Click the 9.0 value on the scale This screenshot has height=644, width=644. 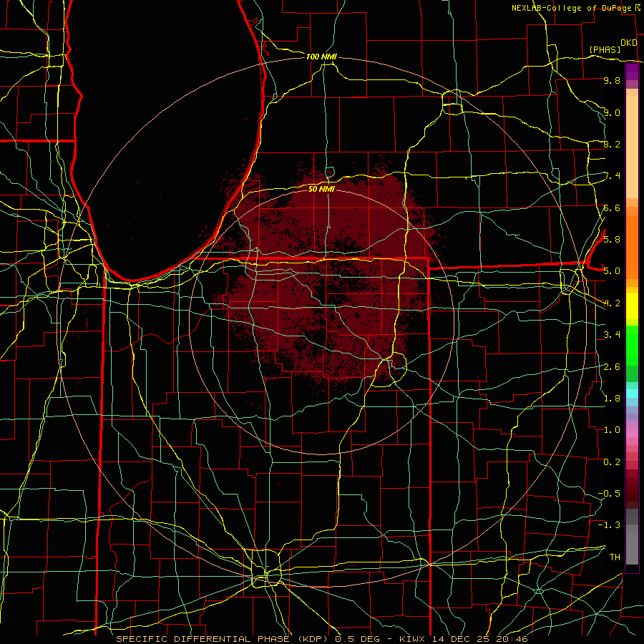point(612,112)
